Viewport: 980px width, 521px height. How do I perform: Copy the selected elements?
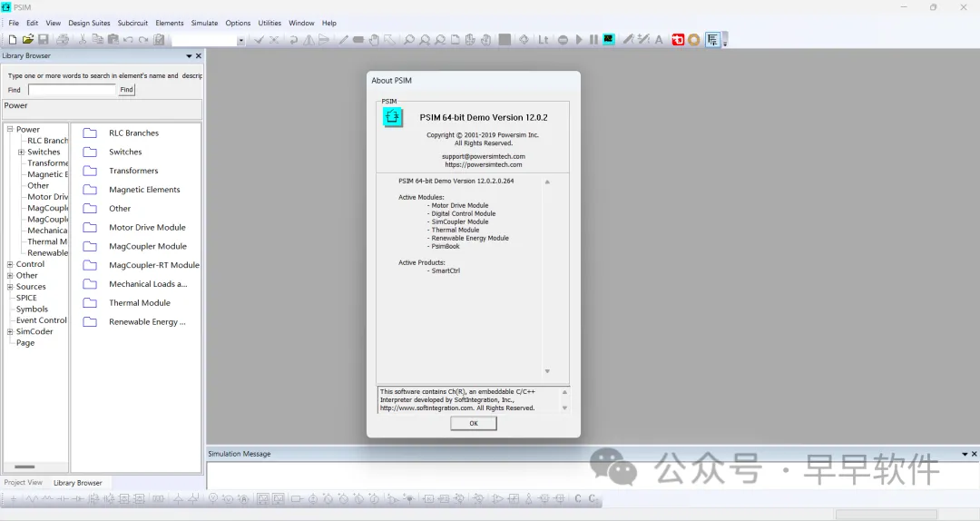pos(97,39)
